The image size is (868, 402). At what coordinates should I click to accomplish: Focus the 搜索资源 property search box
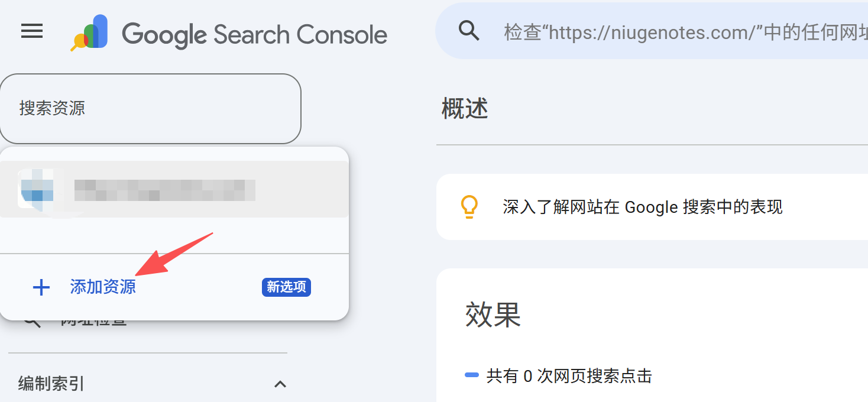coord(150,108)
